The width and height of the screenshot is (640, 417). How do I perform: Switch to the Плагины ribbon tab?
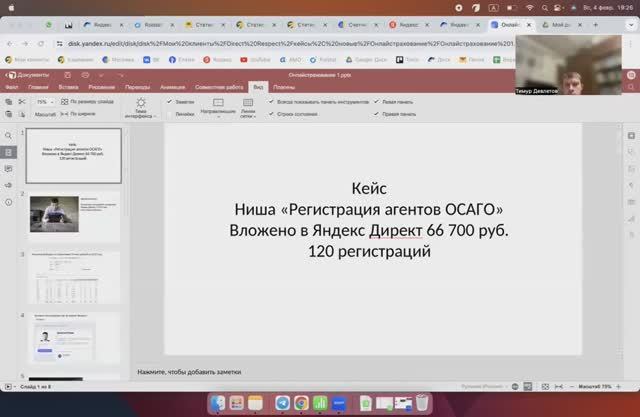(x=284, y=87)
